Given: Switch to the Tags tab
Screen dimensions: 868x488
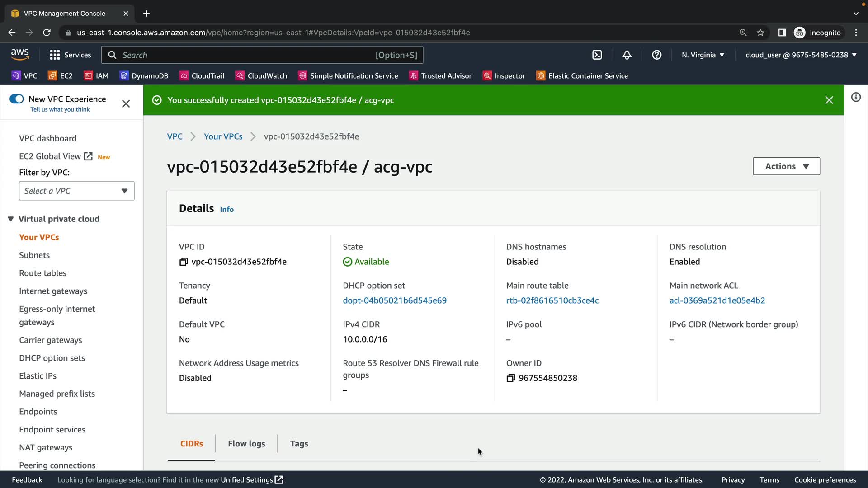Looking at the screenshot, I should (x=299, y=444).
